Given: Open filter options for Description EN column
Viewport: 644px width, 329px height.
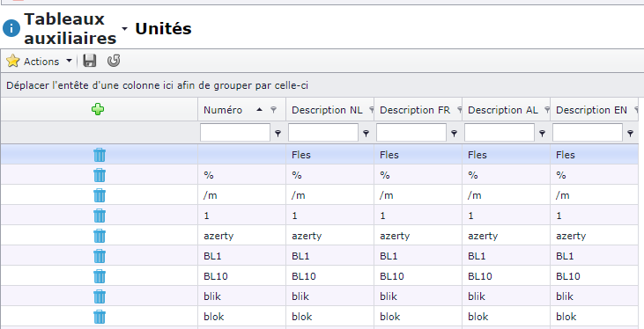Looking at the screenshot, I should [631, 133].
